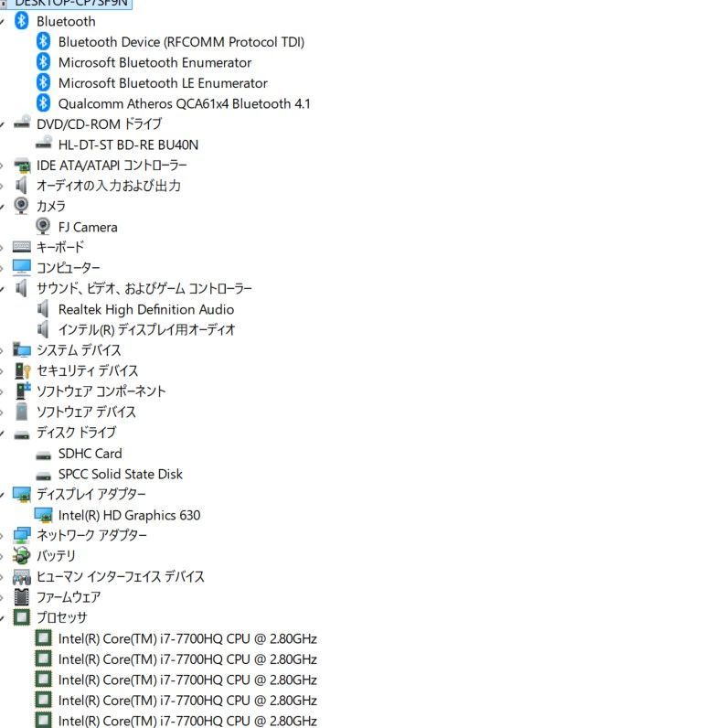Expand the ネットワーク アダプター arrow
The height and width of the screenshot is (728, 724).
(2, 535)
